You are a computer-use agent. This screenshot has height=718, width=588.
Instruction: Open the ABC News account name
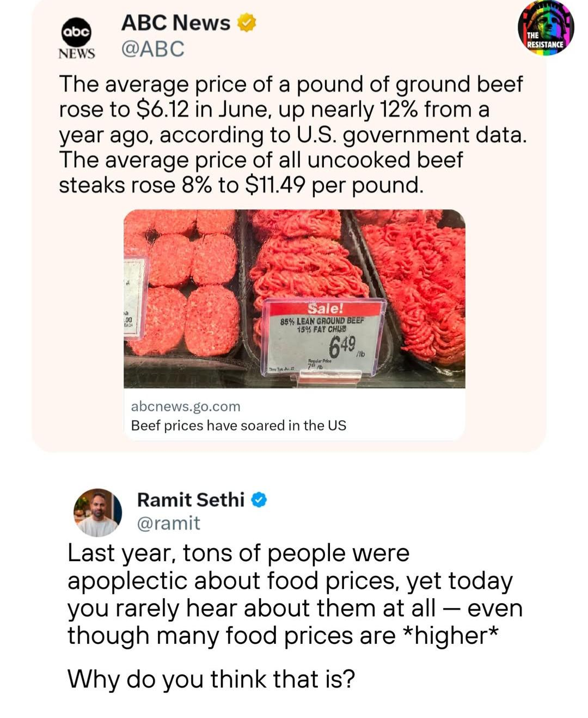pos(175,23)
